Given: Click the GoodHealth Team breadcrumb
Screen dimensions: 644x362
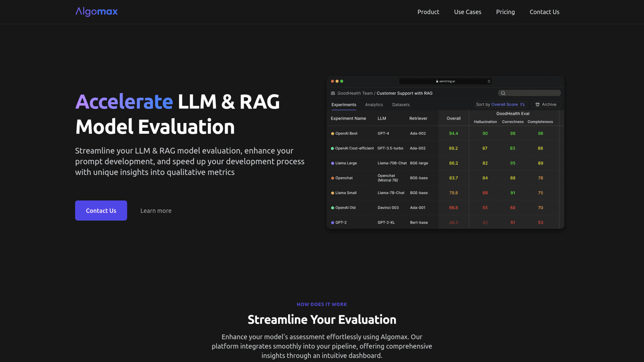Looking at the screenshot, I should [x=355, y=93].
